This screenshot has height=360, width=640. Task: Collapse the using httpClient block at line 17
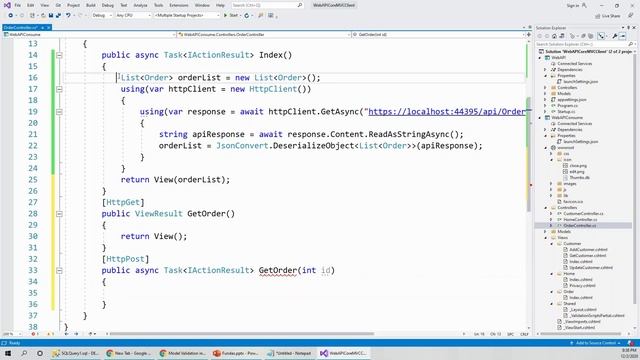(59, 89)
